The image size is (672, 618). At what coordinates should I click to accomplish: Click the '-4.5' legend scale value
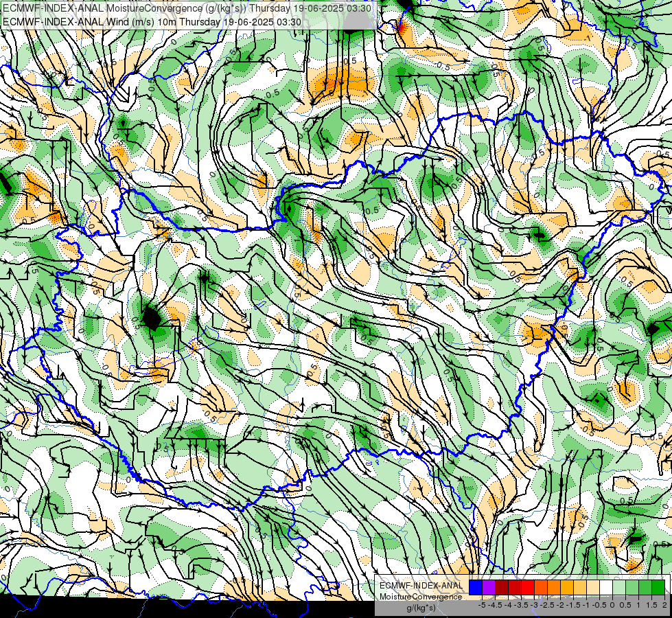pos(496,605)
